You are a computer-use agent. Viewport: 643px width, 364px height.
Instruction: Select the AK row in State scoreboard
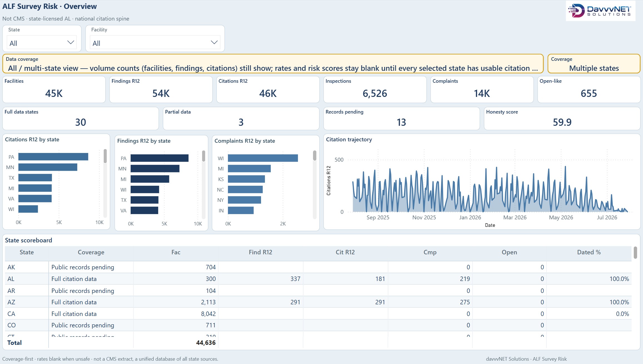click(x=318, y=267)
